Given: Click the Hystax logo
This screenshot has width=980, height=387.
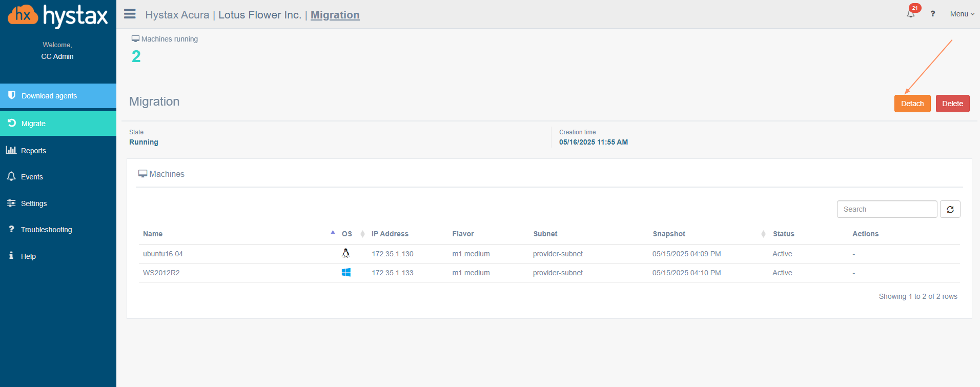Looking at the screenshot, I should 57,16.
